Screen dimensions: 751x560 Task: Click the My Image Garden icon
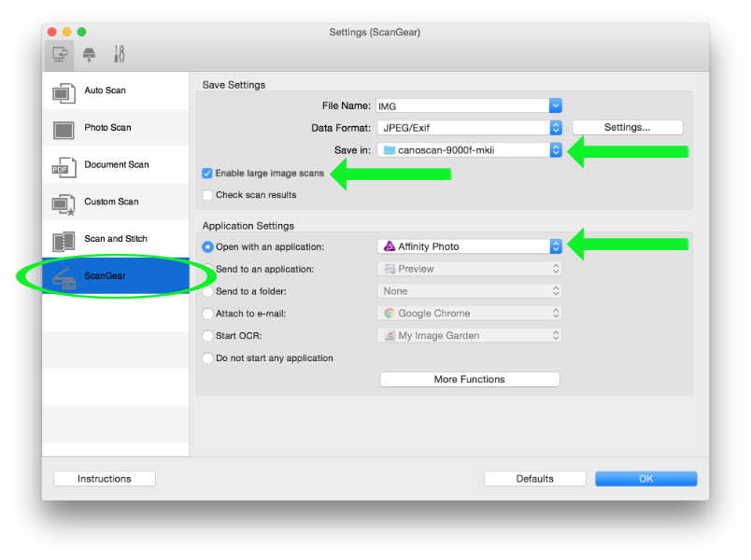tap(390, 335)
